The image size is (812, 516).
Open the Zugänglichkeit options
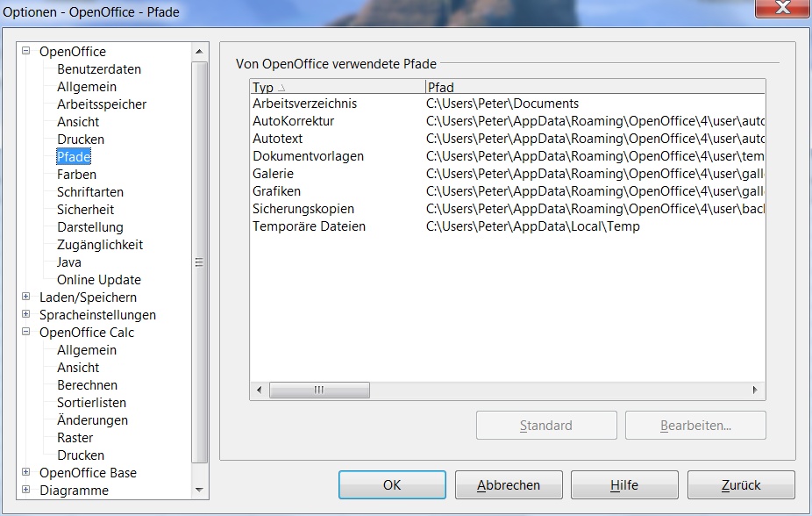(x=100, y=245)
